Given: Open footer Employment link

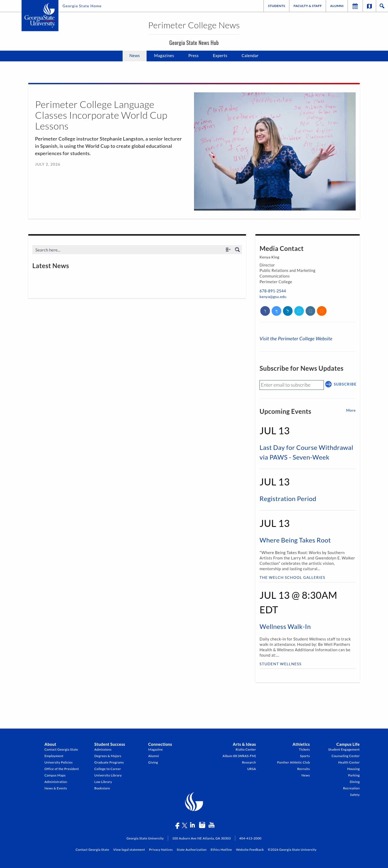Looking at the screenshot, I should tap(54, 756).
